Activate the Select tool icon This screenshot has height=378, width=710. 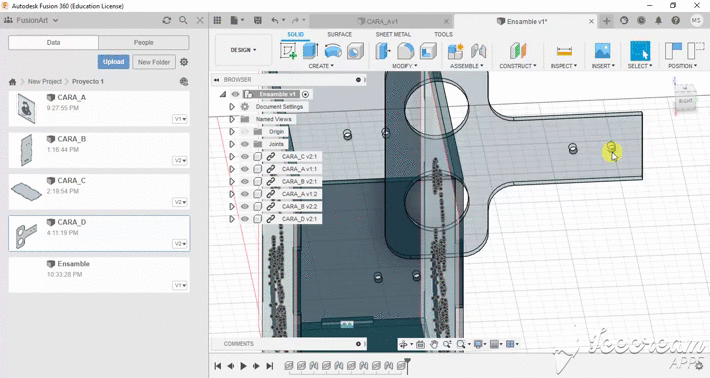click(x=640, y=51)
